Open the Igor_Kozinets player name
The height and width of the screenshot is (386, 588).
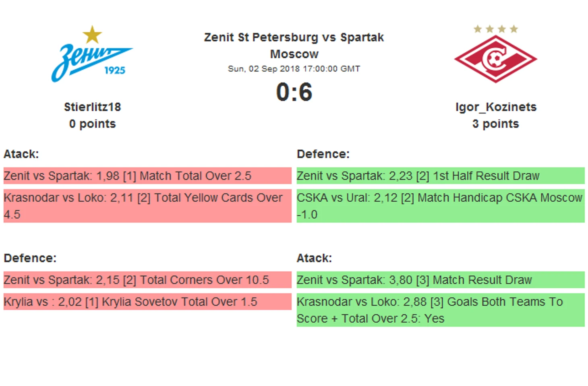click(496, 107)
